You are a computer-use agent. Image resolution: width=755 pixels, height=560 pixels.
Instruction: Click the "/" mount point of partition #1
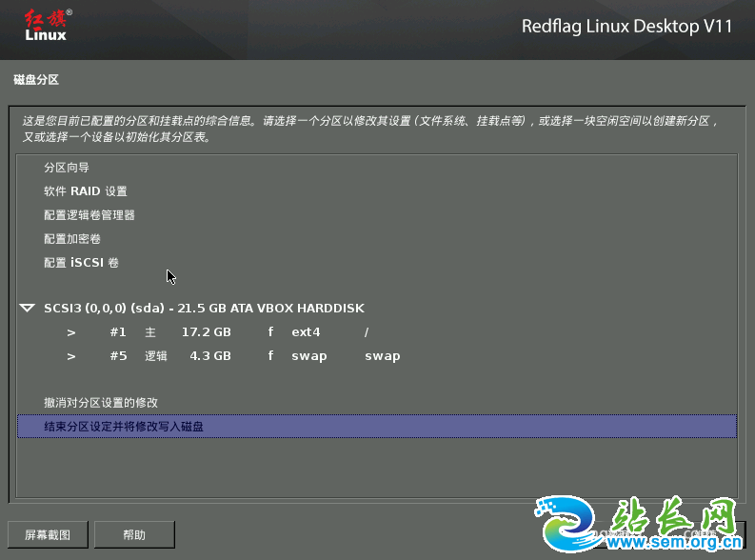pyautogui.click(x=367, y=332)
